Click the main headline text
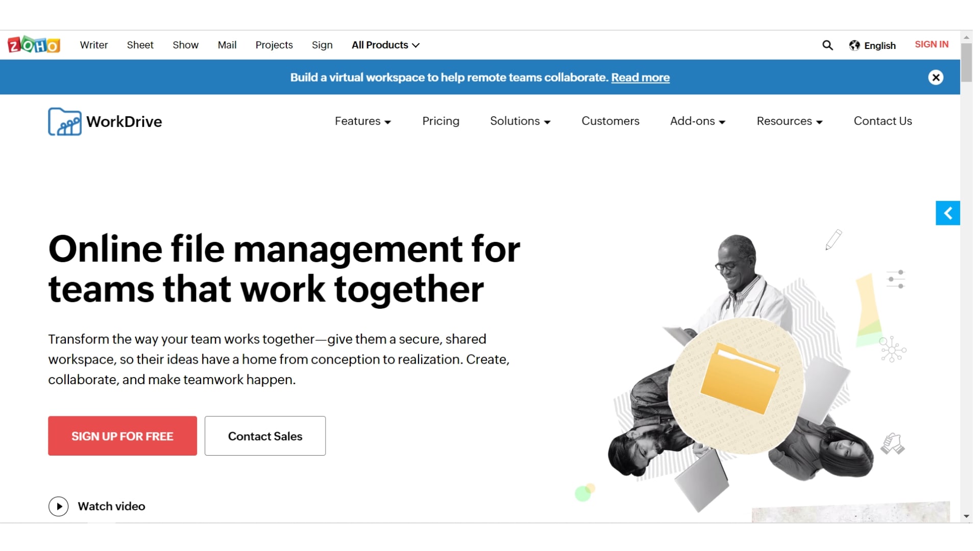Screen dimensions: 980x551 (x=284, y=269)
